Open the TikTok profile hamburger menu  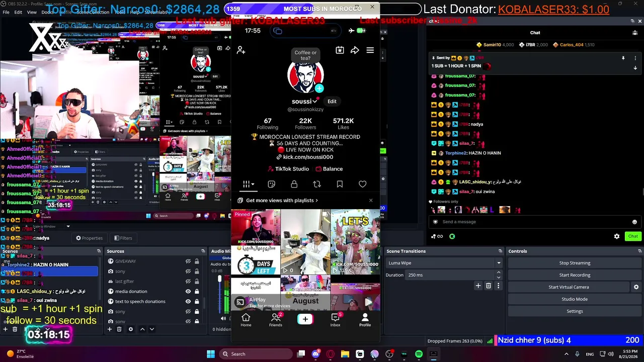[370, 50]
